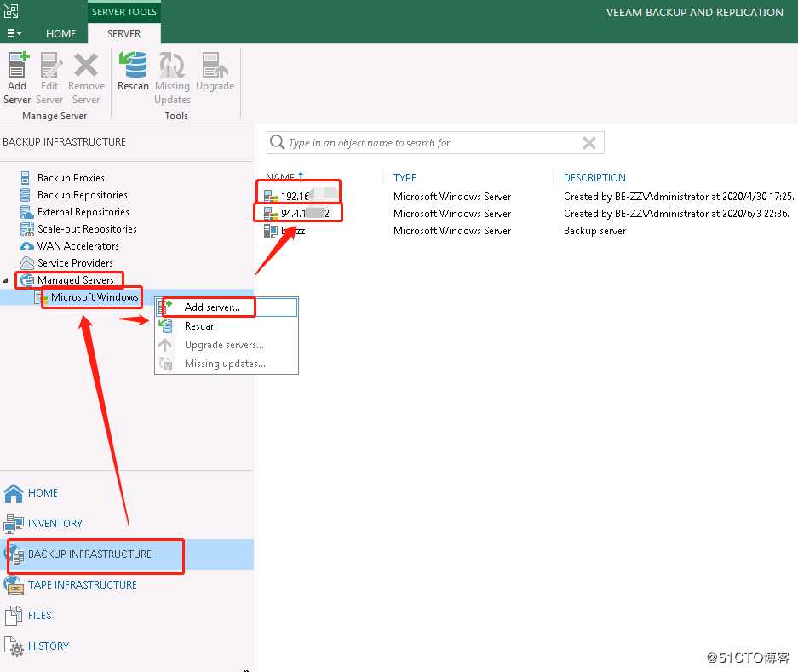Switch to the HOME ribbon tab
The width and height of the screenshot is (798, 672).
(x=60, y=33)
